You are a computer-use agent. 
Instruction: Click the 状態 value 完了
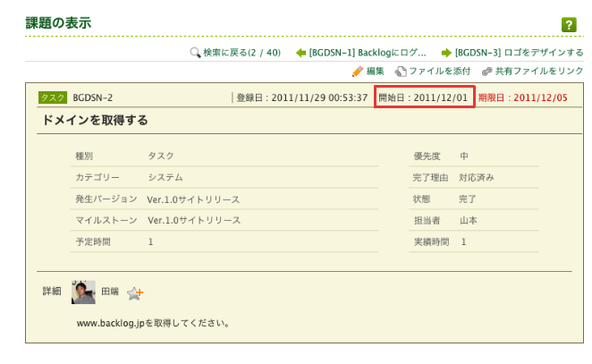(468, 199)
